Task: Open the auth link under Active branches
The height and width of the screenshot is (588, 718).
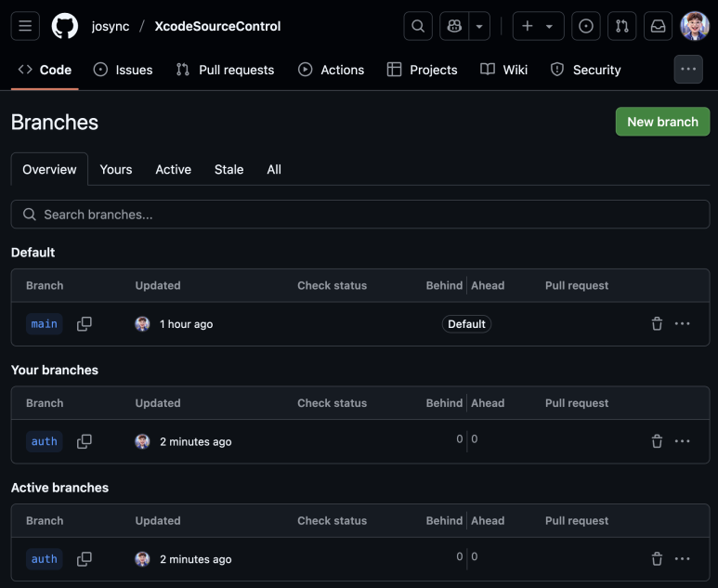Action: click(45, 559)
